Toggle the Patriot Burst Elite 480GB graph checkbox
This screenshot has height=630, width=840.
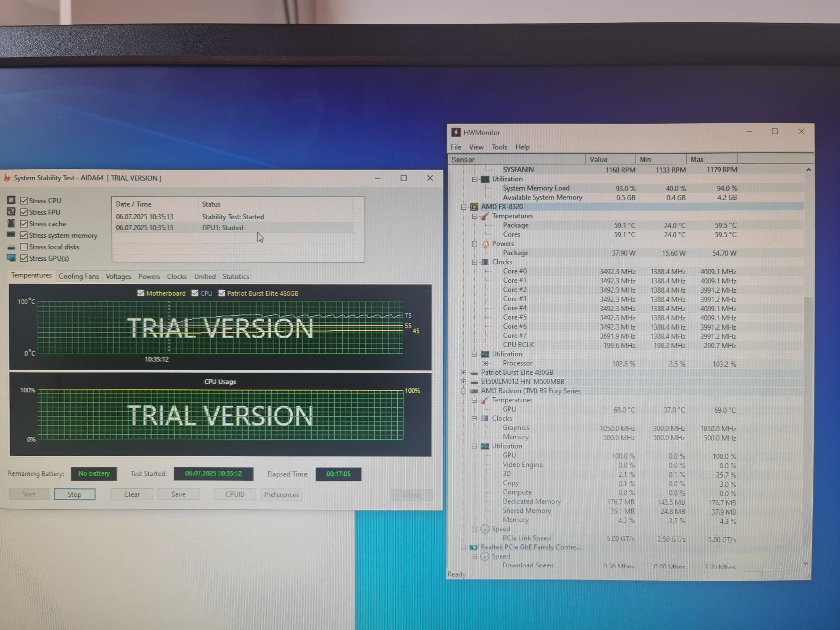pyautogui.click(x=222, y=293)
